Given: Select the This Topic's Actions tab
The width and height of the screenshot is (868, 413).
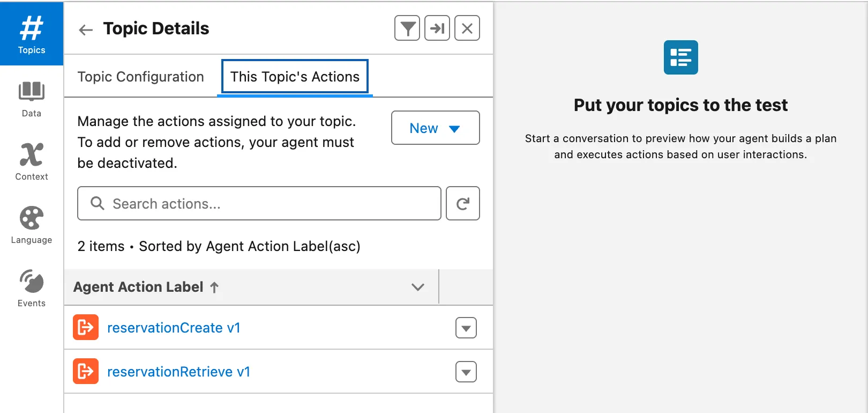Looking at the screenshot, I should click(295, 77).
